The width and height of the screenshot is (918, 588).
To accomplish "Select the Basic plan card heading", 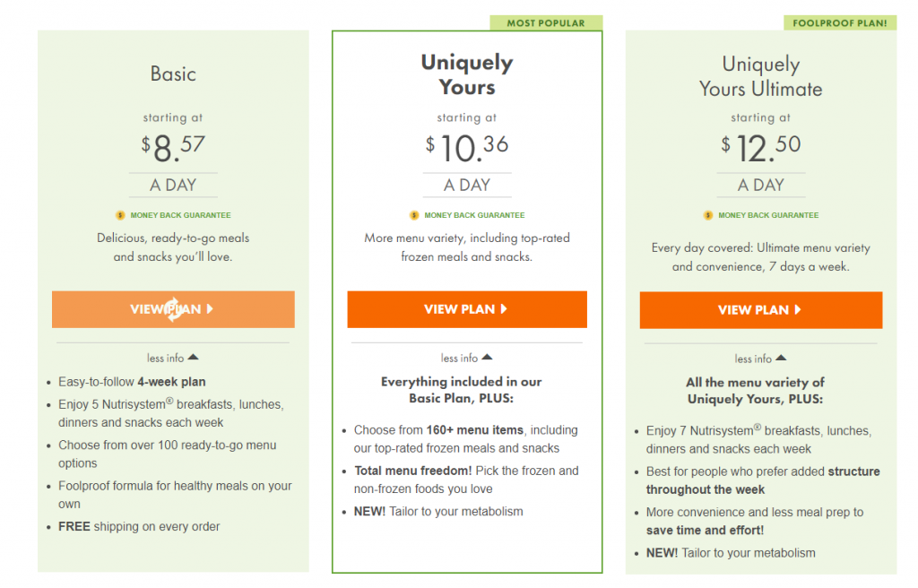I will point(173,74).
